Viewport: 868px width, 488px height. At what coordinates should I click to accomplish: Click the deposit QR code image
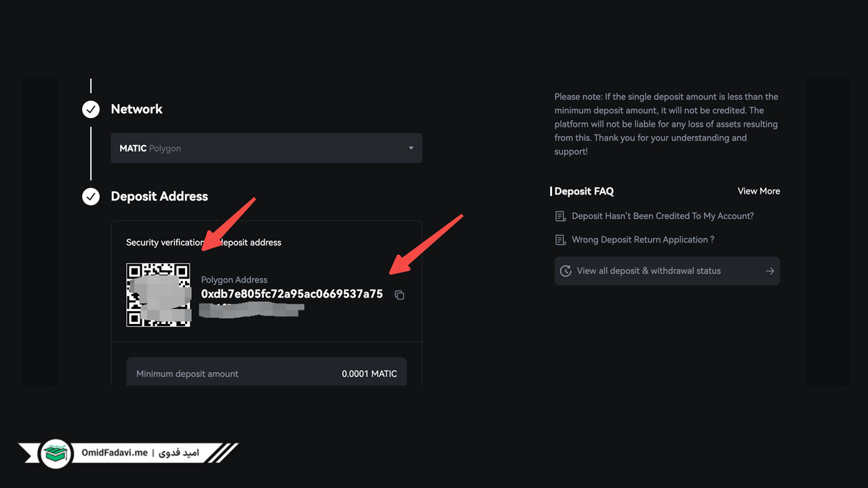click(x=158, y=295)
